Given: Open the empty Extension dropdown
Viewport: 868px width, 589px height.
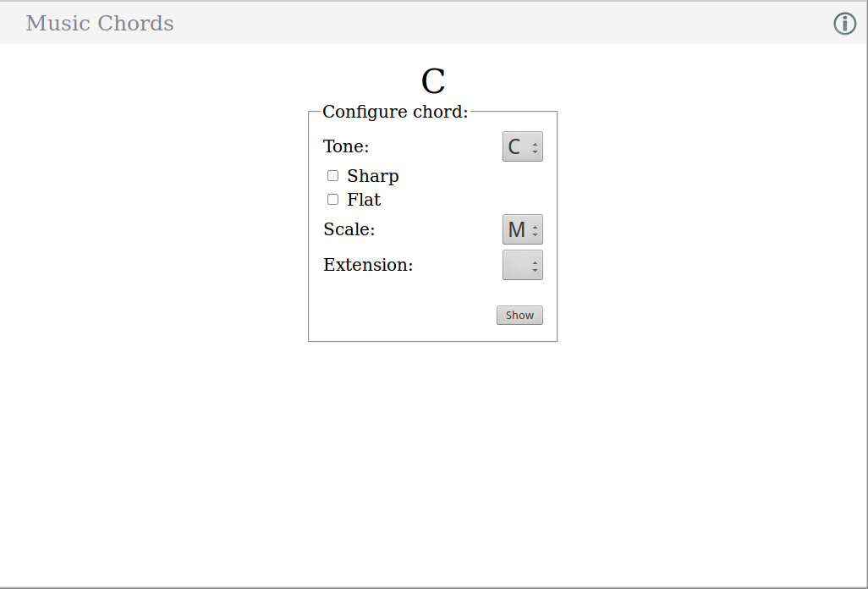Looking at the screenshot, I should [522, 265].
